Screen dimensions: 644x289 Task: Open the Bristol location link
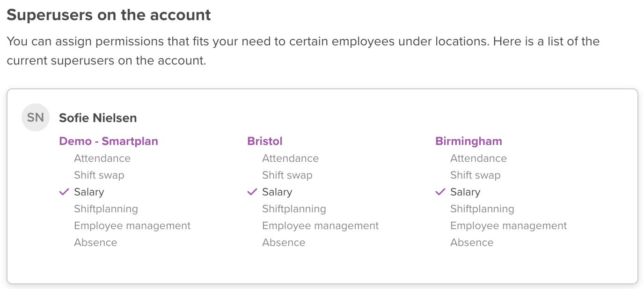[x=265, y=141]
